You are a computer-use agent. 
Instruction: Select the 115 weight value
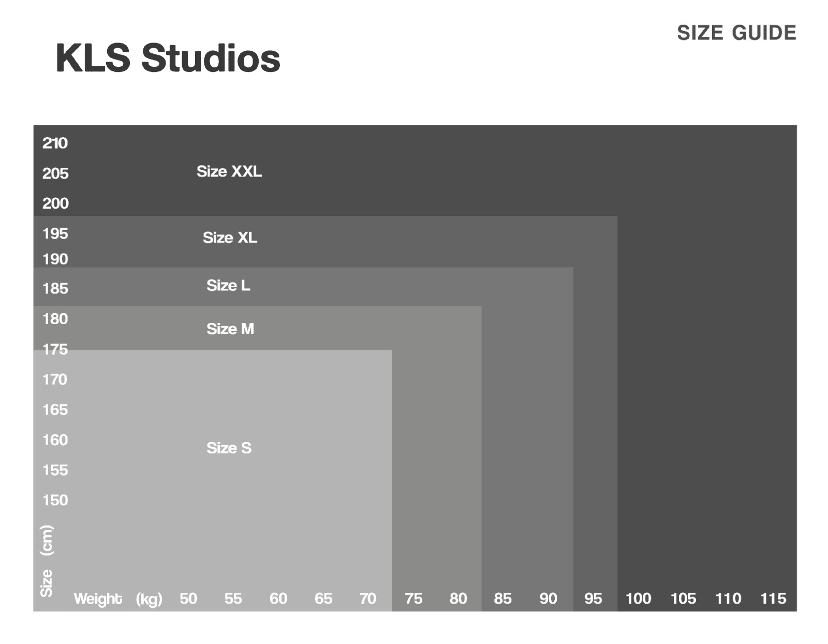pyautogui.click(x=773, y=598)
